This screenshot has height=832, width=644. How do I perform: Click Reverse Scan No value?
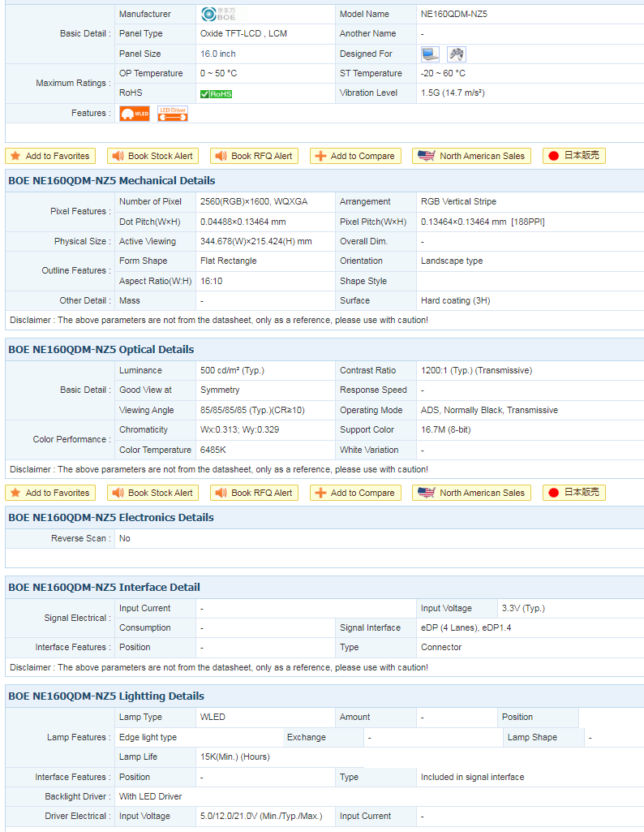(x=125, y=539)
